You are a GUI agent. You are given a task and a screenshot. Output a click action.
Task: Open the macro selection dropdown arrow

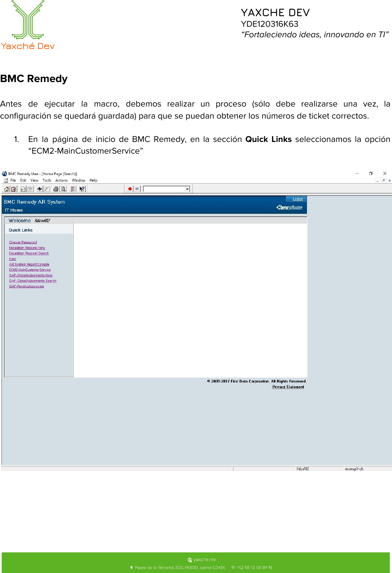pyautogui.click(x=187, y=189)
